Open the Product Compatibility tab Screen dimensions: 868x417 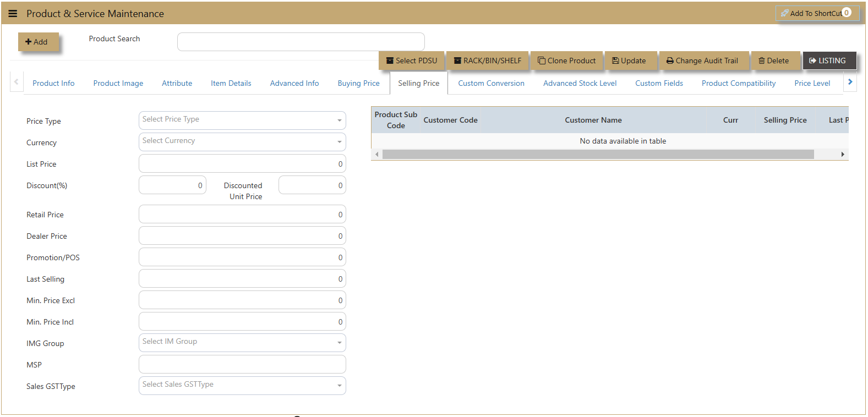739,83
